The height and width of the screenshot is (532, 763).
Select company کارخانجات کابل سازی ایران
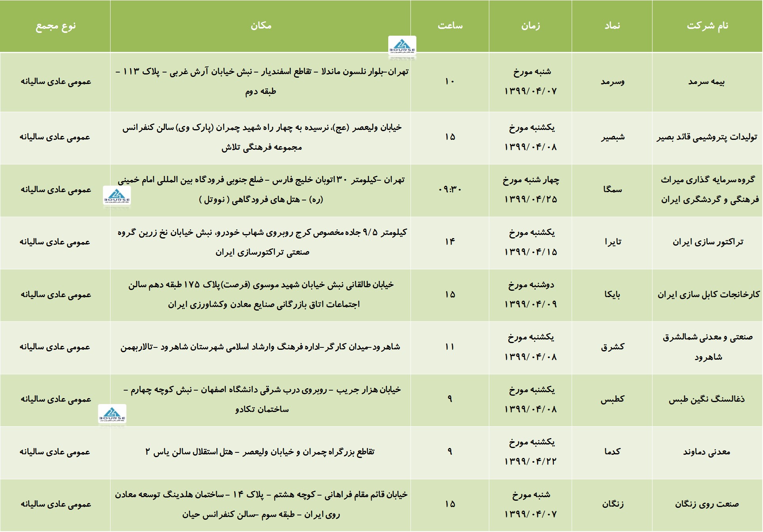(708, 294)
